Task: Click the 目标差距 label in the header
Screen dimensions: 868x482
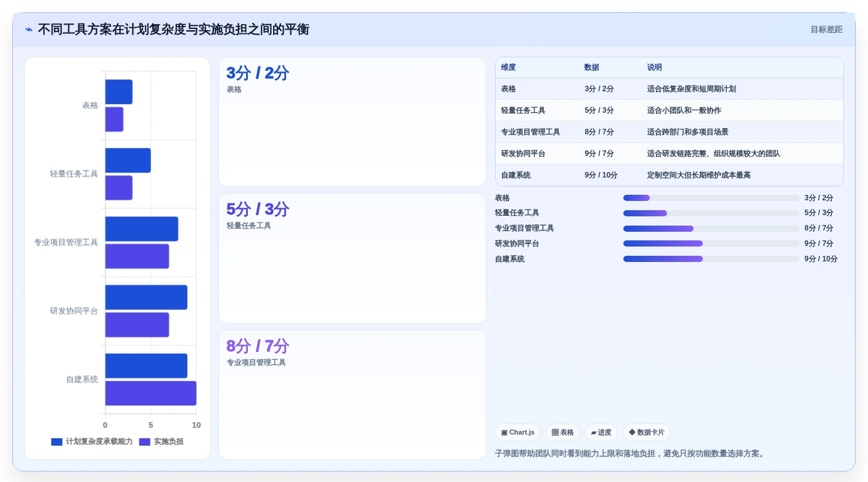Action: tap(826, 30)
